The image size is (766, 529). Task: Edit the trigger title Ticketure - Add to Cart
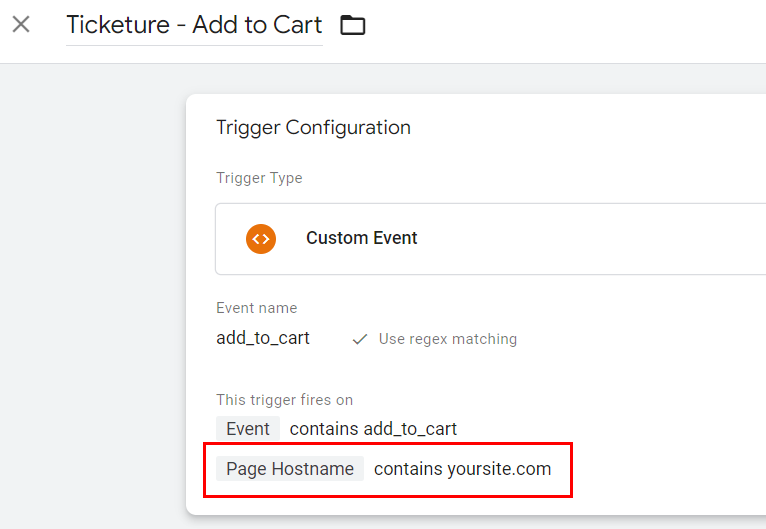coord(194,24)
